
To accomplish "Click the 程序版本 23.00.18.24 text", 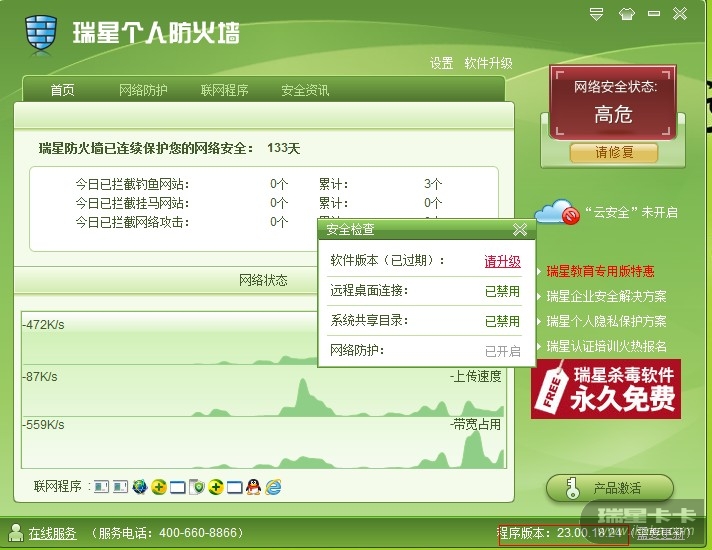I will point(561,533).
